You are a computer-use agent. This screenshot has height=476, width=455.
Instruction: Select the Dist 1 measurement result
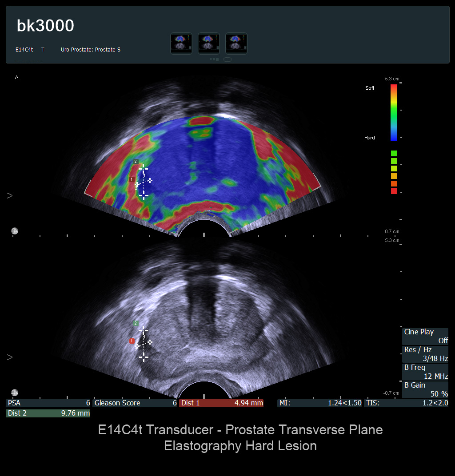pos(221,403)
